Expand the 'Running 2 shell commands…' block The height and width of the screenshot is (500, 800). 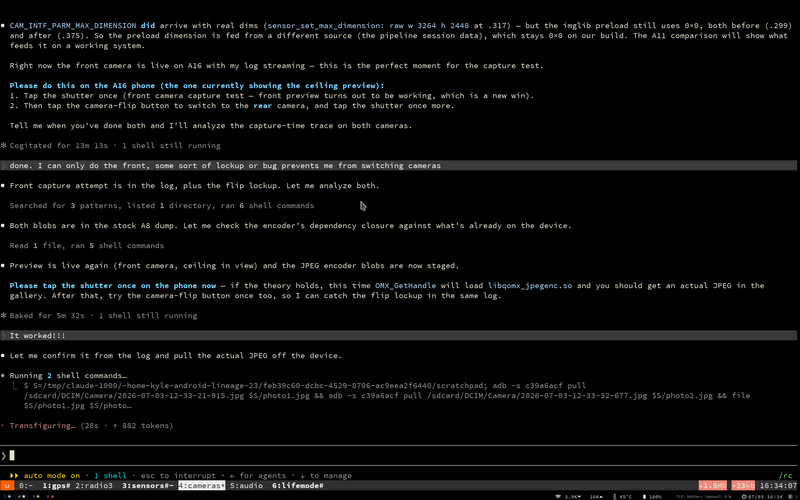pyautogui.click(x=68, y=376)
